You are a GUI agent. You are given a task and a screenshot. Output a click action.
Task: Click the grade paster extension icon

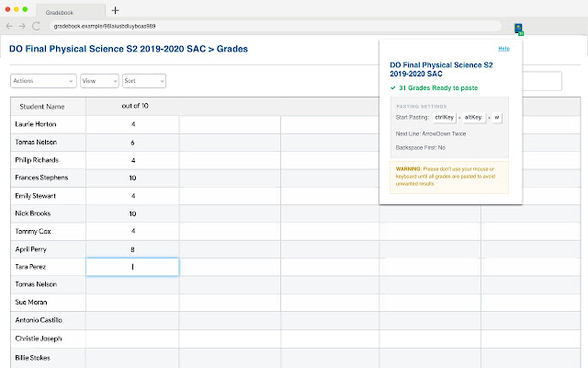(518, 28)
